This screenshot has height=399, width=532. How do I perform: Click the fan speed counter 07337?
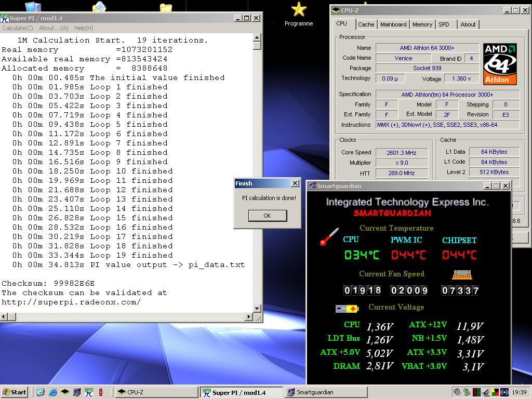(460, 290)
